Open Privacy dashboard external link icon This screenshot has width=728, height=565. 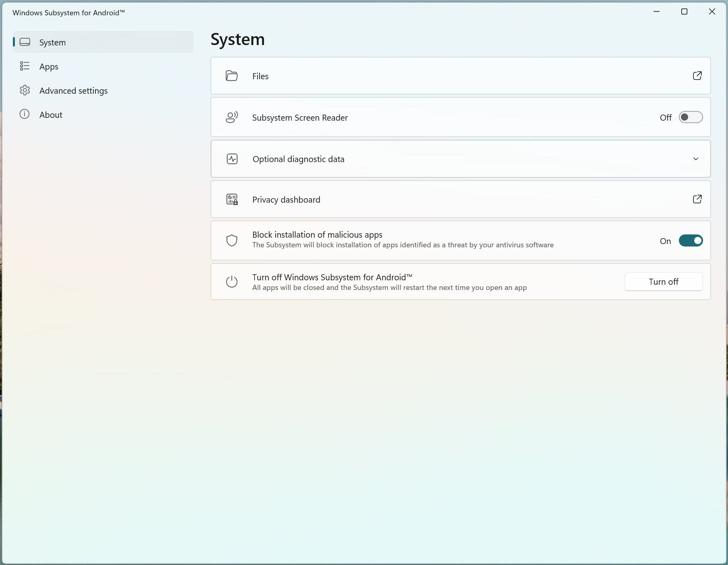pyautogui.click(x=697, y=199)
